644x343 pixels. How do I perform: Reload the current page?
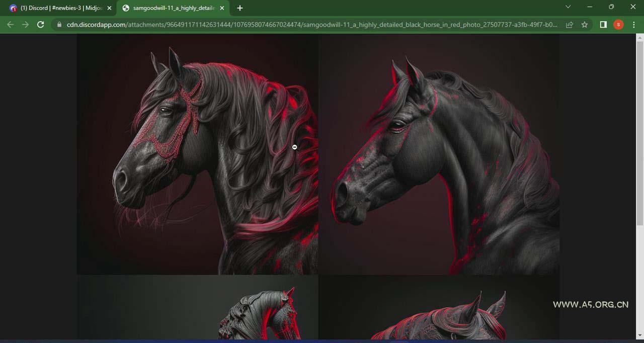pos(41,25)
